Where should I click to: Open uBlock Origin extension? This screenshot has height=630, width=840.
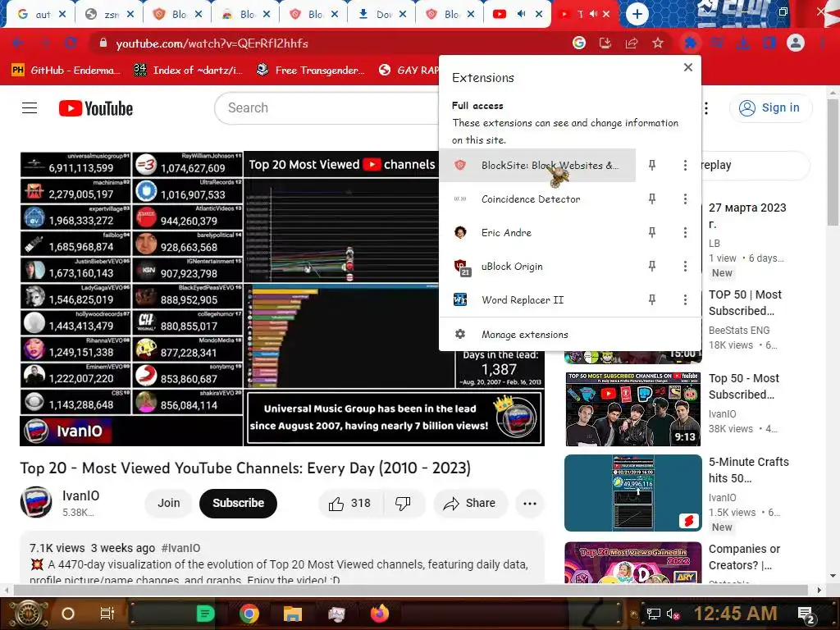point(537,267)
